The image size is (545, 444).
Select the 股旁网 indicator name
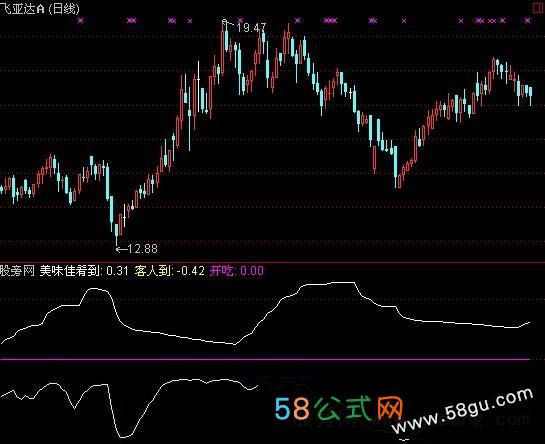(x=17, y=271)
